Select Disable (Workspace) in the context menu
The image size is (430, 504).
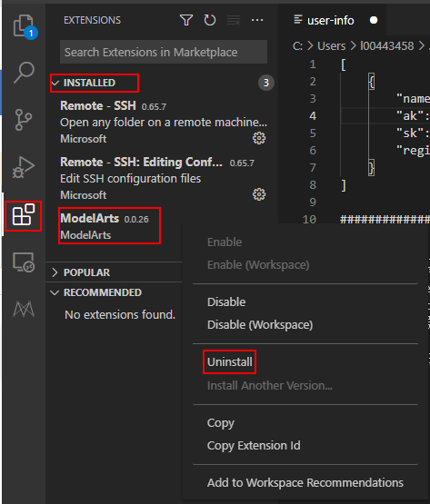coord(260,324)
